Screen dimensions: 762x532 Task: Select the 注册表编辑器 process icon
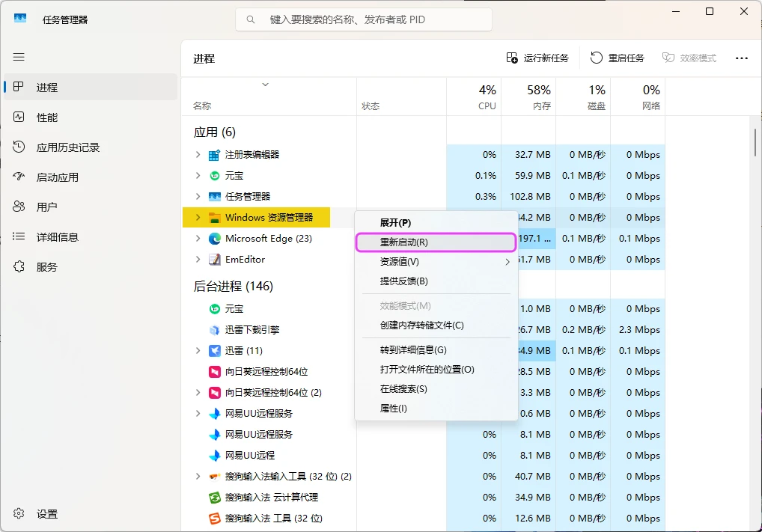pyautogui.click(x=214, y=155)
